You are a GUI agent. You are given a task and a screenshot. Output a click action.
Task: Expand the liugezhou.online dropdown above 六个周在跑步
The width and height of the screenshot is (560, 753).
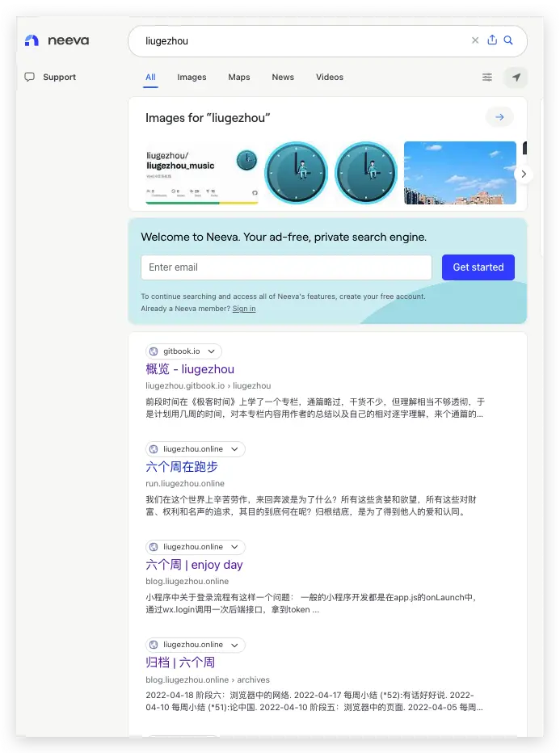pyautogui.click(x=234, y=449)
